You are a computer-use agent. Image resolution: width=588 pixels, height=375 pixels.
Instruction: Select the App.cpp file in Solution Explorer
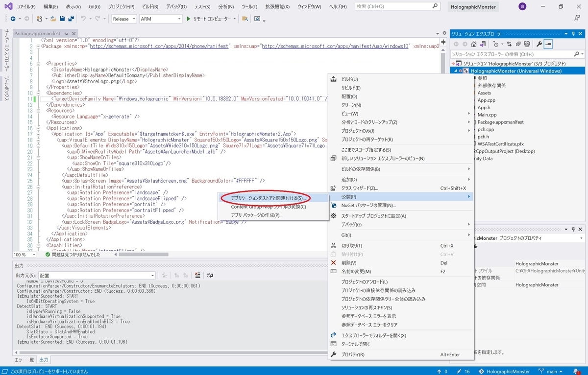[487, 100]
